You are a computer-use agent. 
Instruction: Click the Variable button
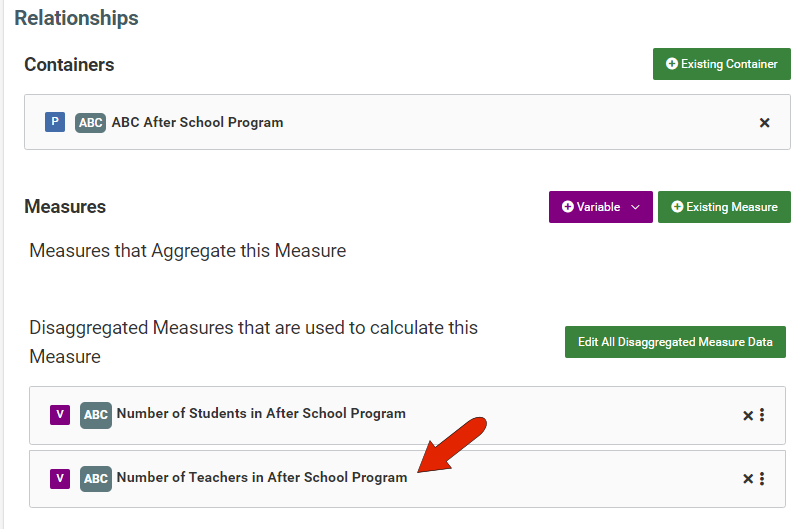tap(591, 207)
